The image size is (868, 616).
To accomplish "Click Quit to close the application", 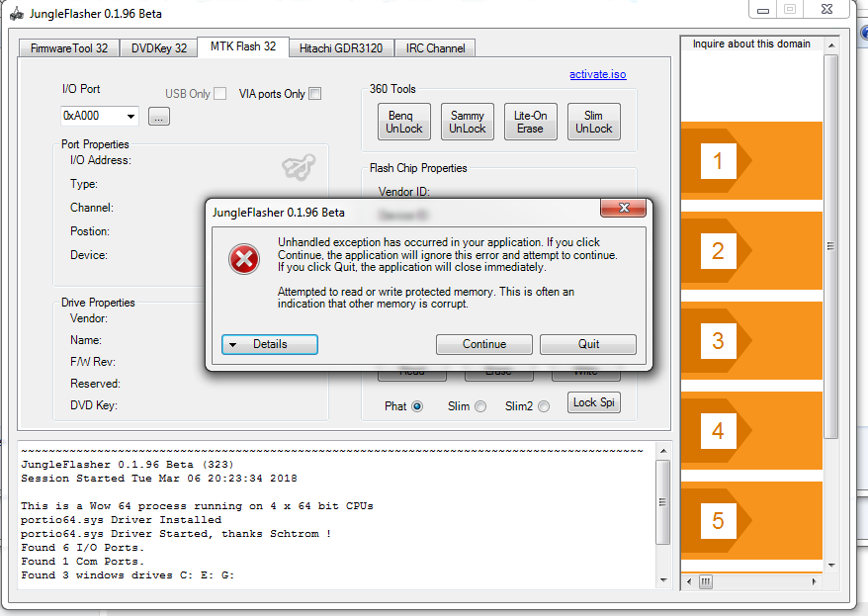I will tap(588, 344).
